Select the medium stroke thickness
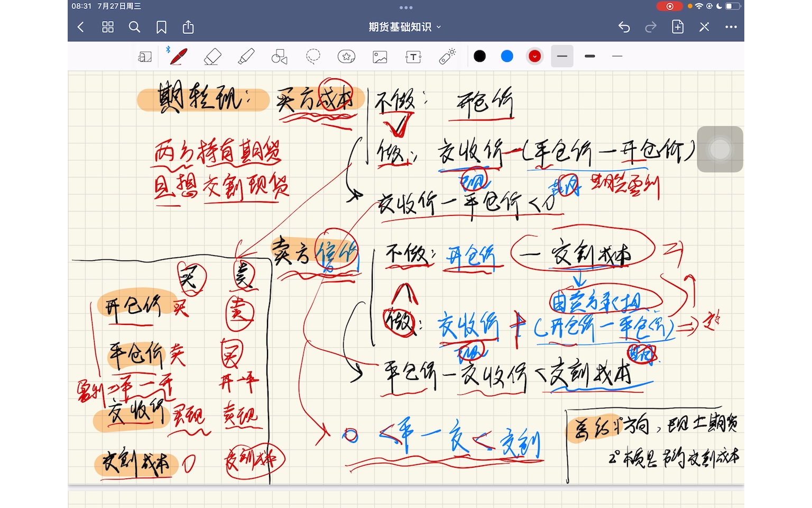Screen dimensions: 812x508 562,56
